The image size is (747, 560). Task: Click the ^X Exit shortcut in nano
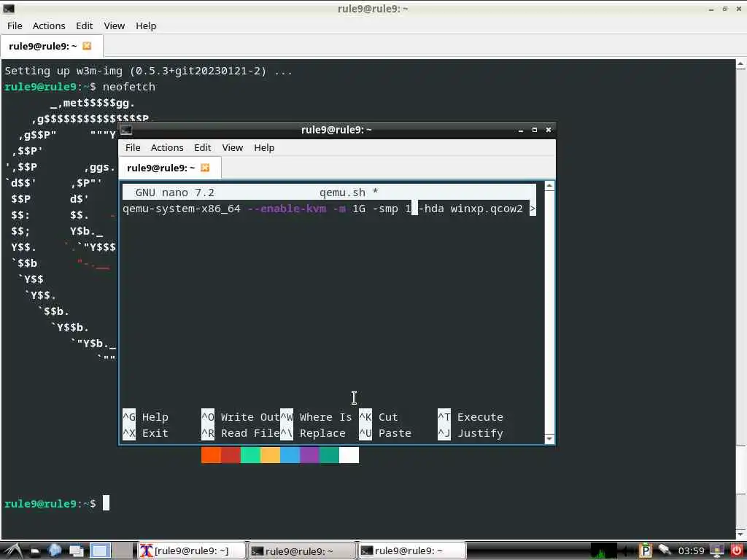pyautogui.click(x=145, y=433)
